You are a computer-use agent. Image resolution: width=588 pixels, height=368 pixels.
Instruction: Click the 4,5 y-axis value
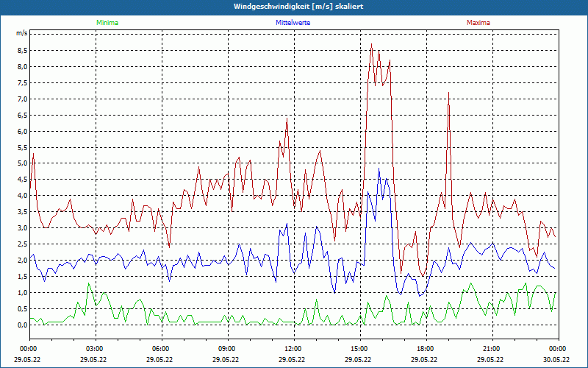click(x=23, y=180)
